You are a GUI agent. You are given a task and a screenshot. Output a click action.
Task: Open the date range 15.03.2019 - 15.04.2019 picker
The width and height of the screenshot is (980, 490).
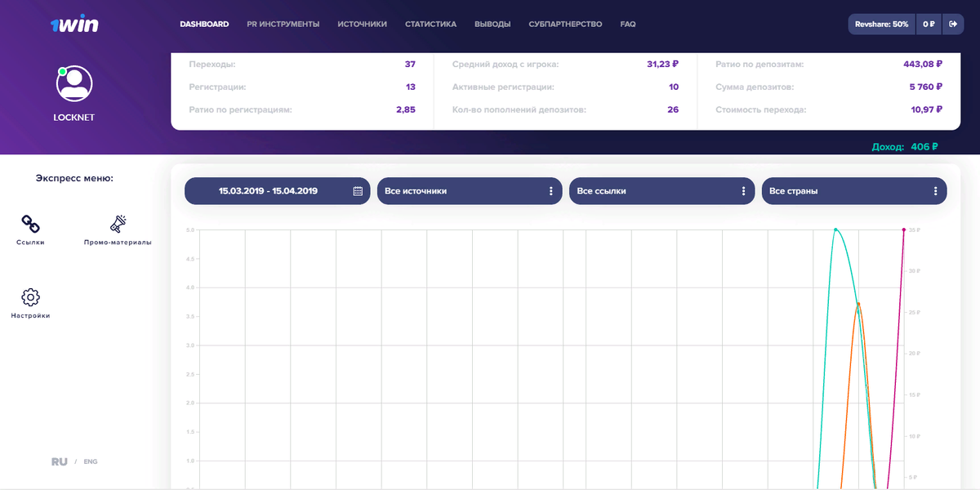tap(278, 191)
